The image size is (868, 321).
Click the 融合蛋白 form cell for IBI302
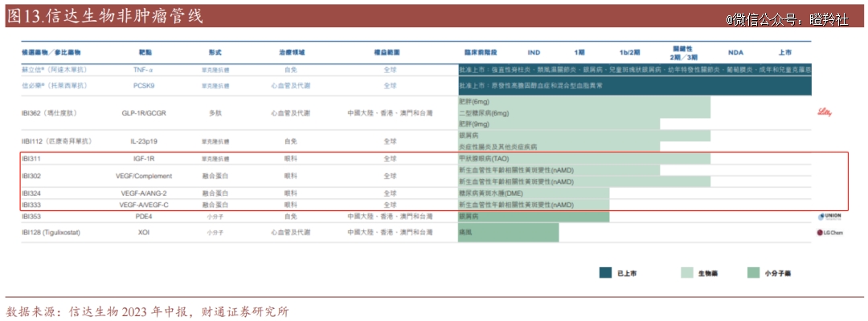point(215,177)
